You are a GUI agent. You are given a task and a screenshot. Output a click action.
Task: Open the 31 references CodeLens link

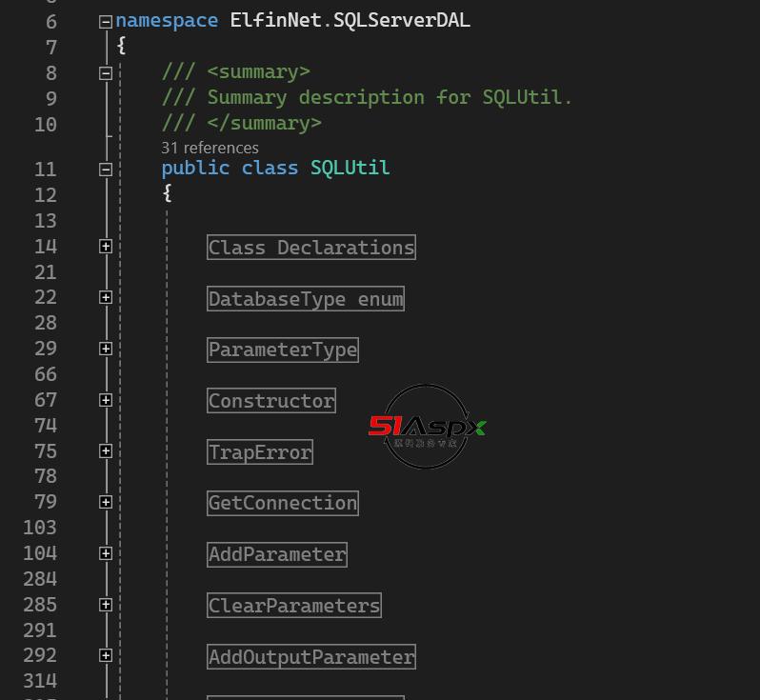pos(210,148)
